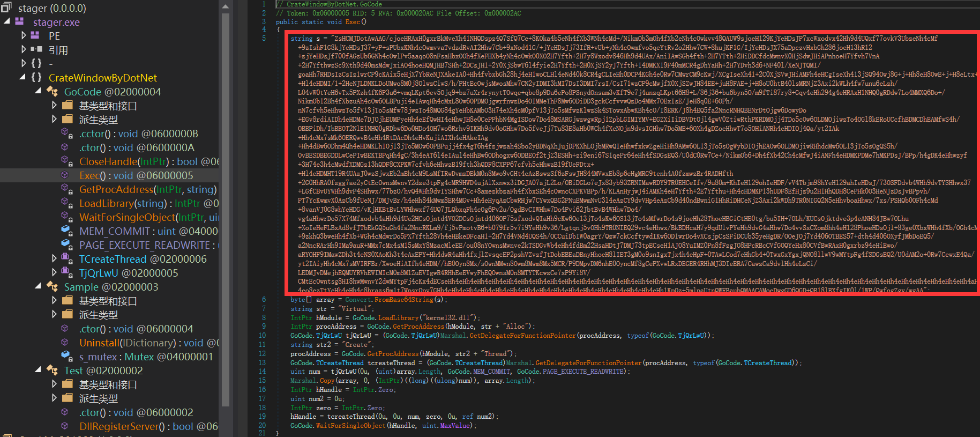This screenshot has width=980, height=437.
Task: Click the TCreateThread delegate icon
Action: pyautogui.click(x=68, y=258)
